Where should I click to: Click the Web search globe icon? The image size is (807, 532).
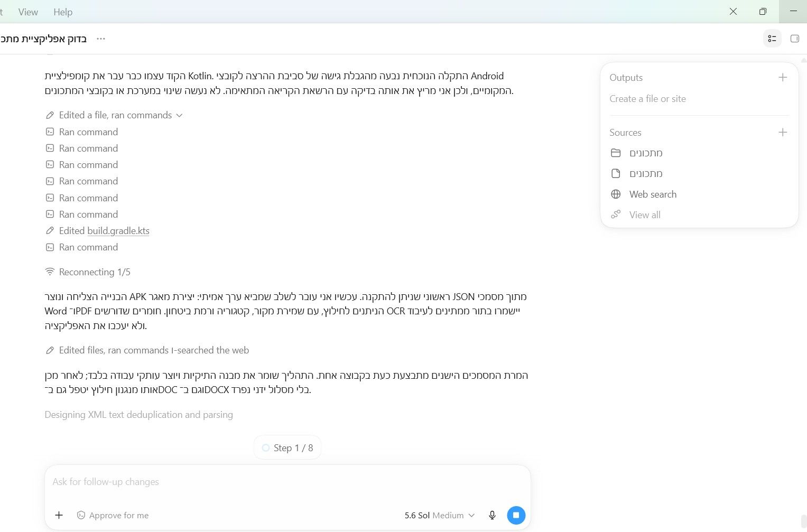[616, 194]
